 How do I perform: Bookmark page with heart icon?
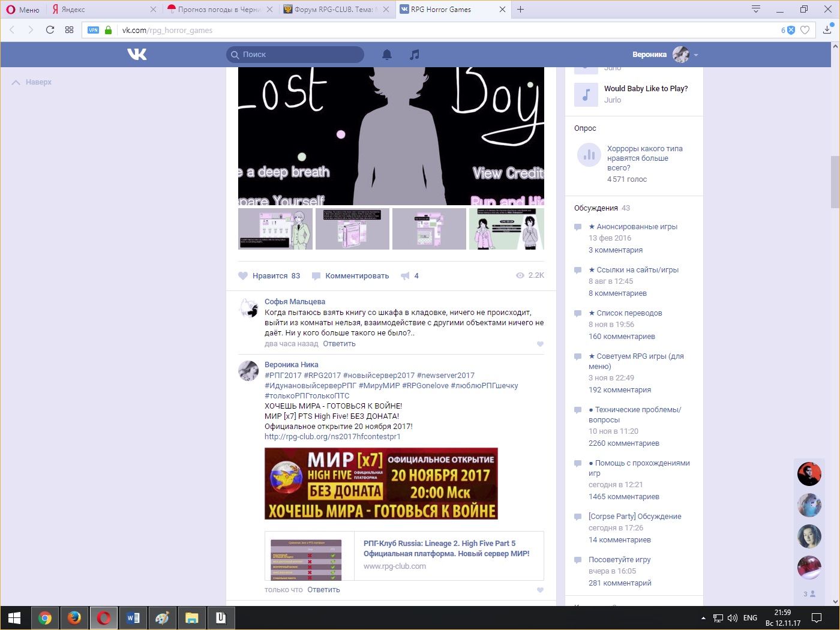point(805,30)
